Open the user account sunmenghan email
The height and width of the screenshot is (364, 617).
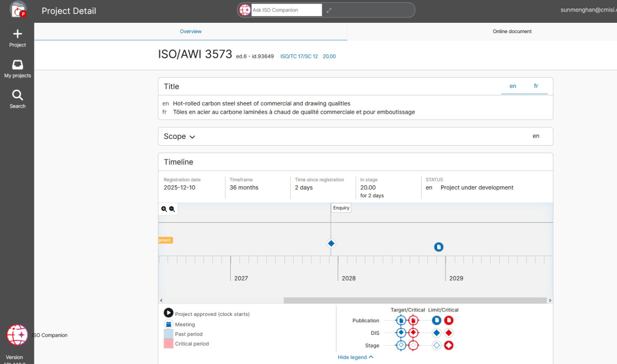pyautogui.click(x=588, y=10)
